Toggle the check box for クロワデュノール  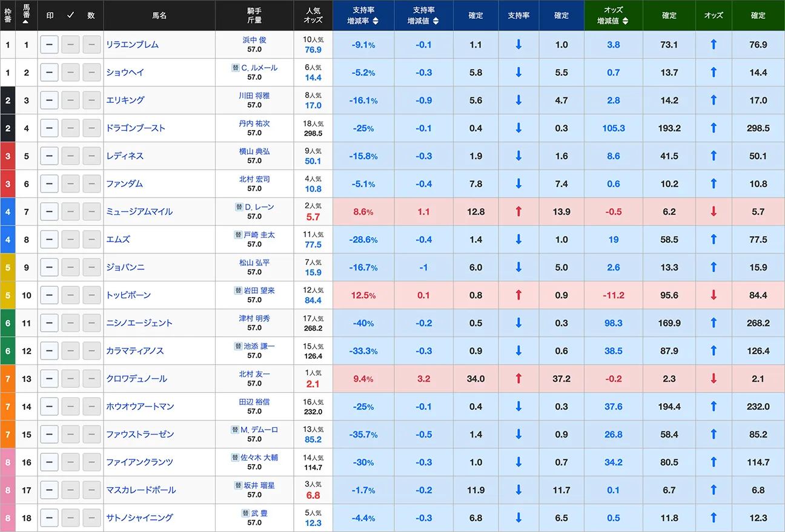coord(70,379)
